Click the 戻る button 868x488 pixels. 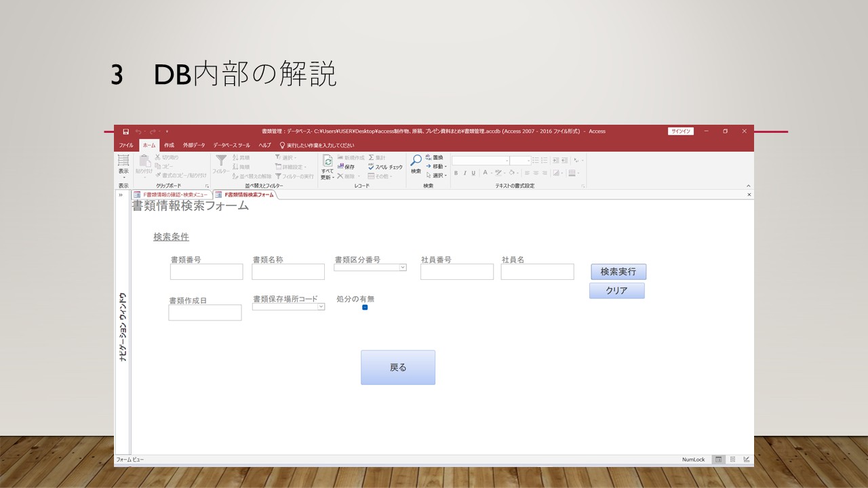tap(398, 367)
